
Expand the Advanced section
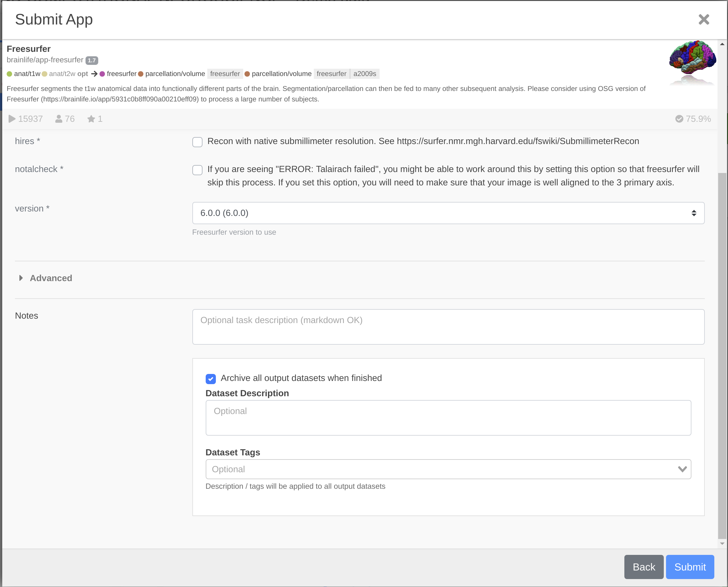pyautogui.click(x=46, y=278)
